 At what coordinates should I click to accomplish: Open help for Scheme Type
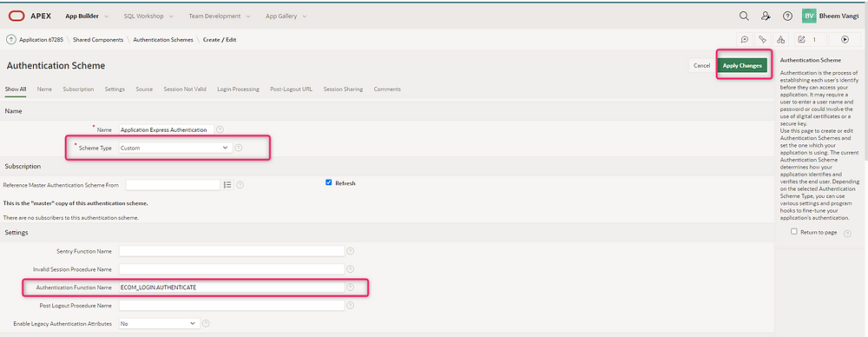[239, 148]
